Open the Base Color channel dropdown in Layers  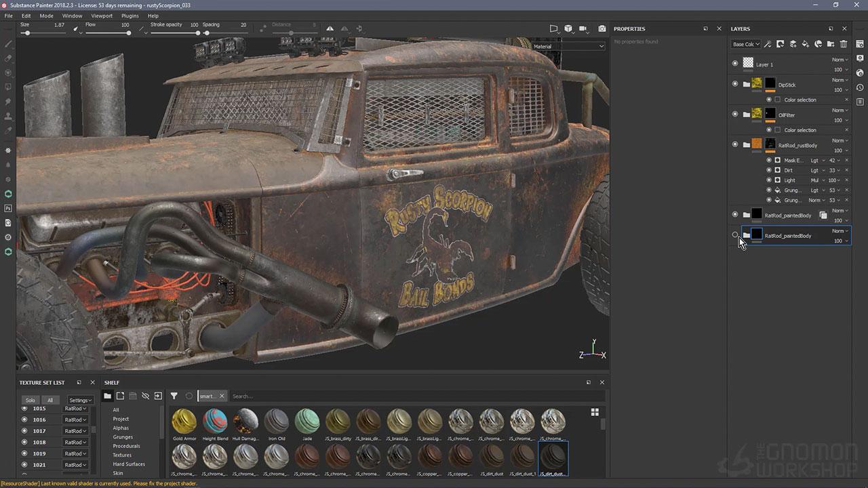746,44
